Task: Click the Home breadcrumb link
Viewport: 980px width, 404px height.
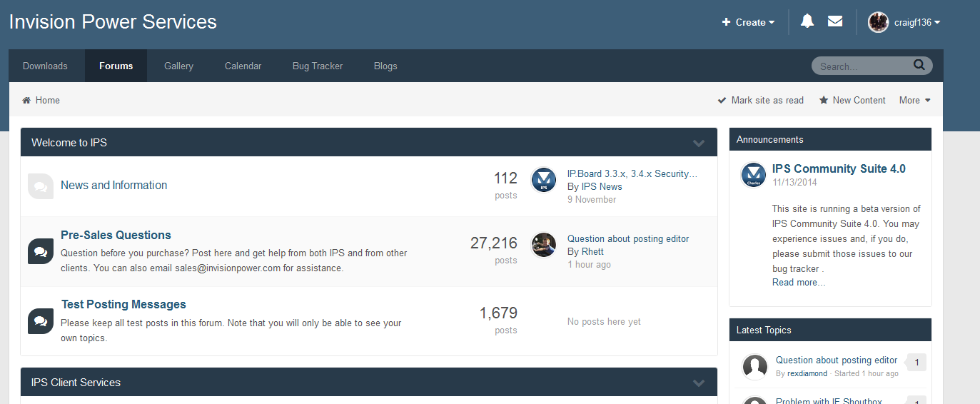Action: 48,100
